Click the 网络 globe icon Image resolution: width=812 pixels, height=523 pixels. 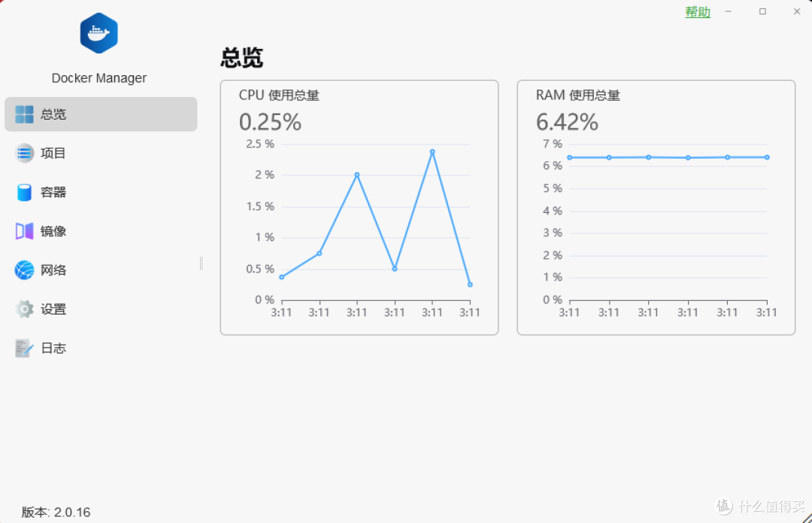coord(24,270)
